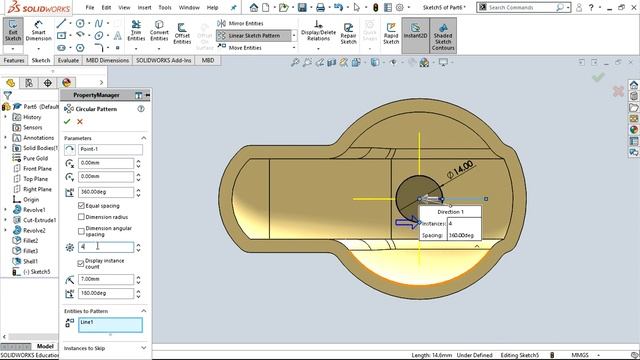Enable Dimension angular spacing checkbox
The height and width of the screenshot is (360, 640).
[x=81, y=231]
